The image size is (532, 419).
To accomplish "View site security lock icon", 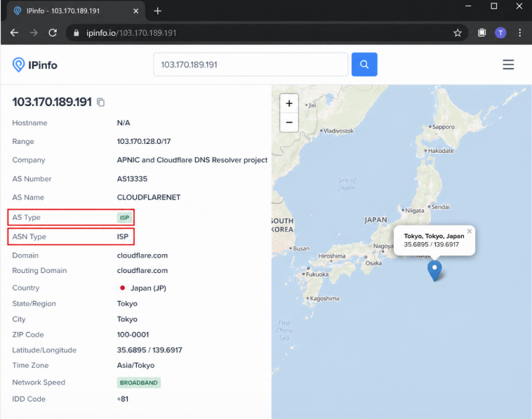I will (x=77, y=33).
